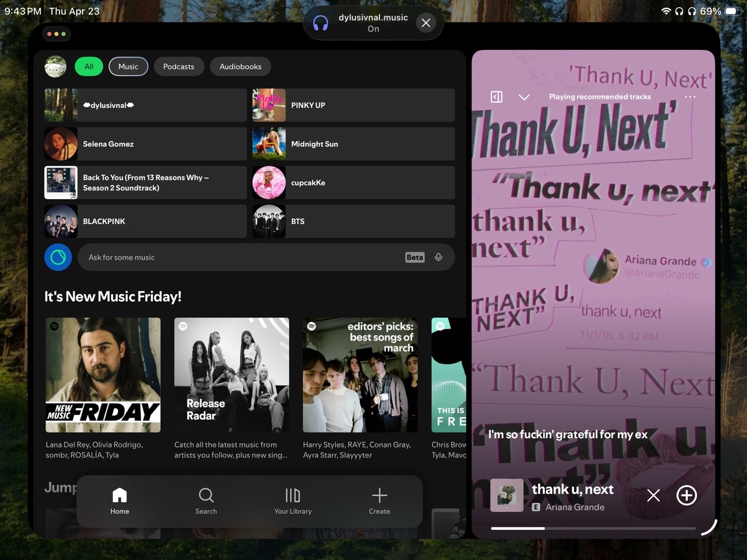
Task: Tap the 9:43 PM clock in status bar
Action: (23, 11)
